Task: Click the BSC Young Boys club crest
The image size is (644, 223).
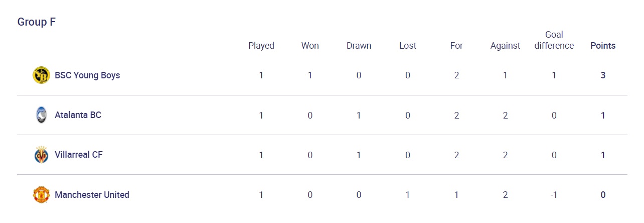Action: coord(41,75)
